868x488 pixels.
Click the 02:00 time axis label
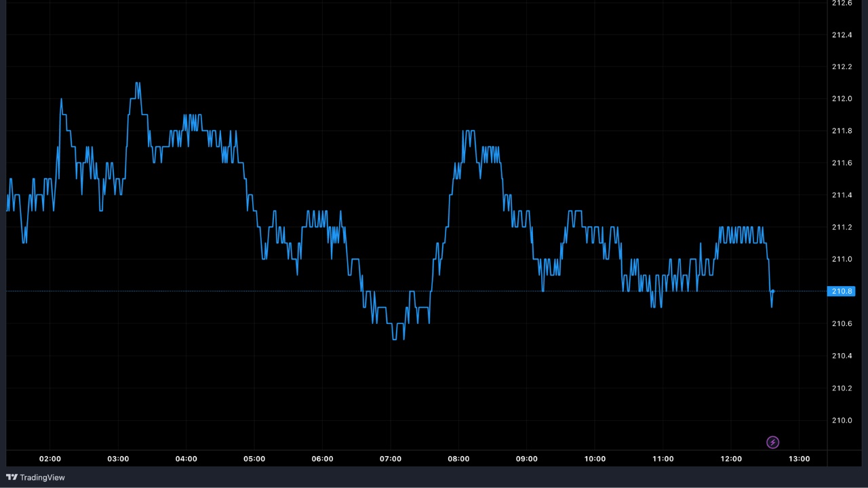50,459
